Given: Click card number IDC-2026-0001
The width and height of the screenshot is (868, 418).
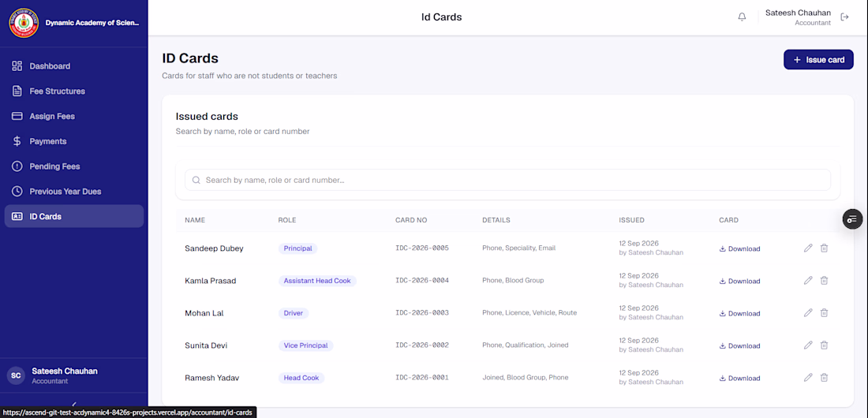Looking at the screenshot, I should (422, 378).
